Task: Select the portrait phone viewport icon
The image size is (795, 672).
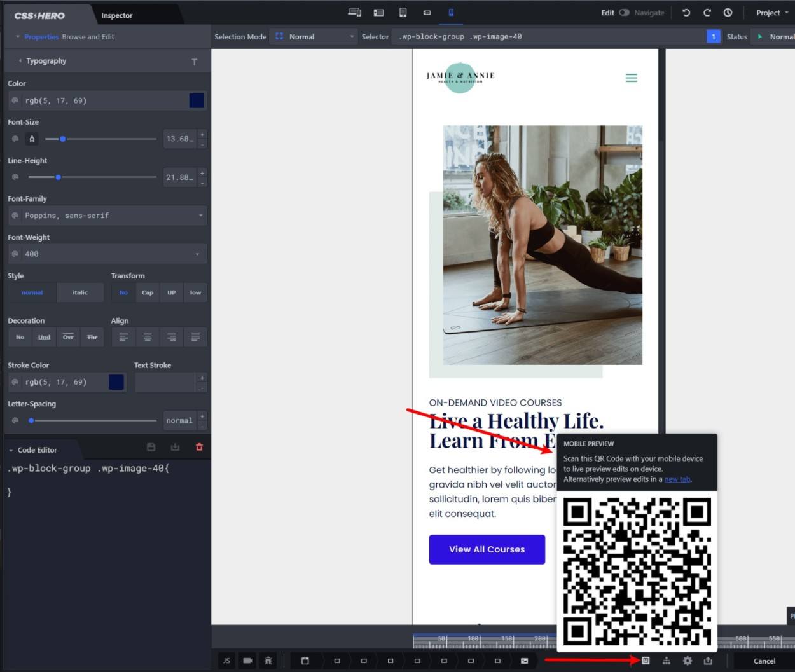Action: 451,12
